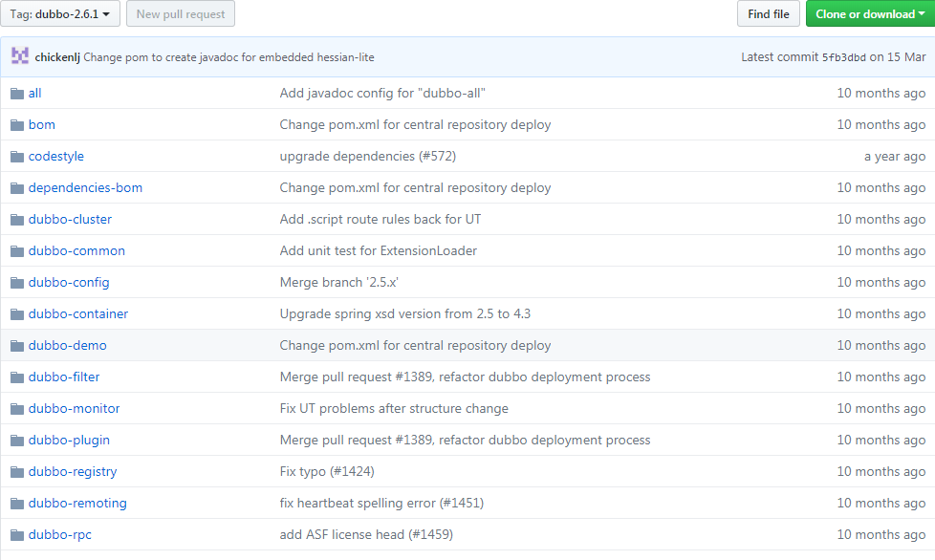Open commit 'Add unit test for ExtensionLoader'
This screenshot has width=935, height=560.
coord(378,250)
